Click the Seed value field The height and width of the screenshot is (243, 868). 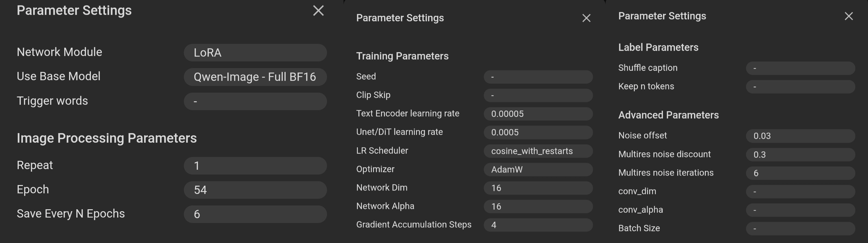pyautogui.click(x=538, y=77)
